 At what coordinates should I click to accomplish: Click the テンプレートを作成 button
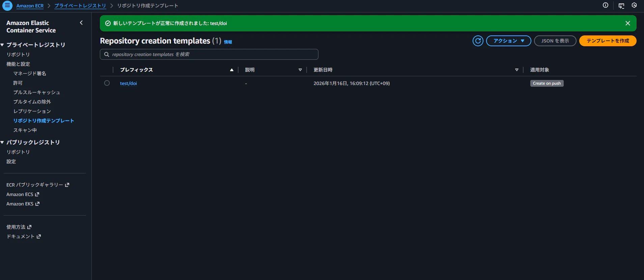pyautogui.click(x=608, y=41)
